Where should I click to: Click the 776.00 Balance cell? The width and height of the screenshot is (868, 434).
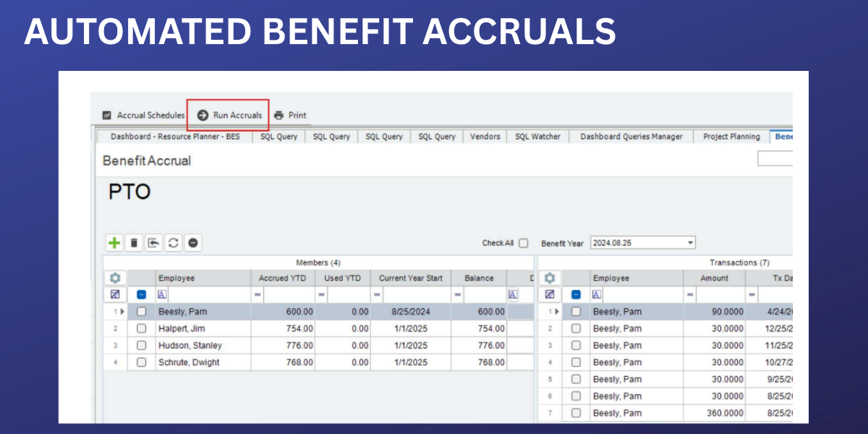click(480, 346)
